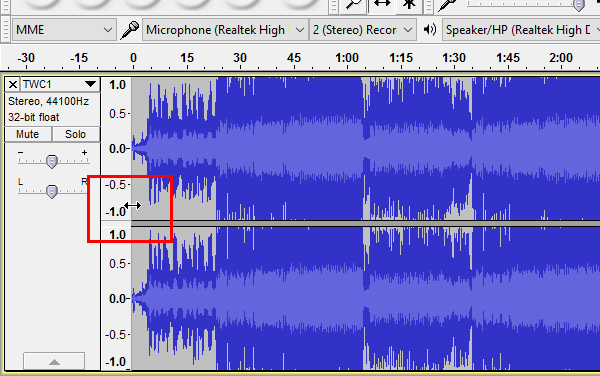
Task: Select the Zoom magnifier tool
Action: coord(354,5)
